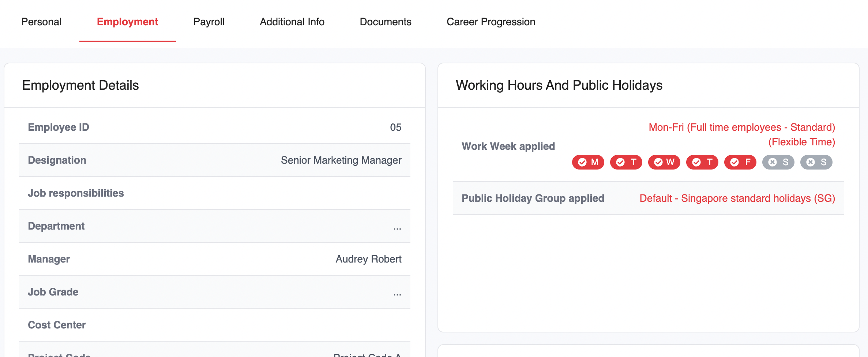The width and height of the screenshot is (868, 357).
Task: Go to the Additional Info tab
Action: pos(292,22)
